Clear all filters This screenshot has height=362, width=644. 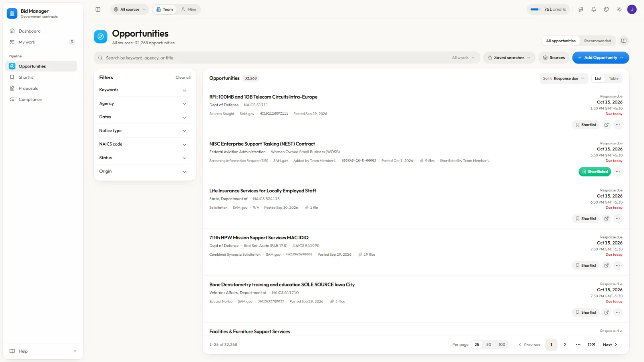(x=183, y=78)
